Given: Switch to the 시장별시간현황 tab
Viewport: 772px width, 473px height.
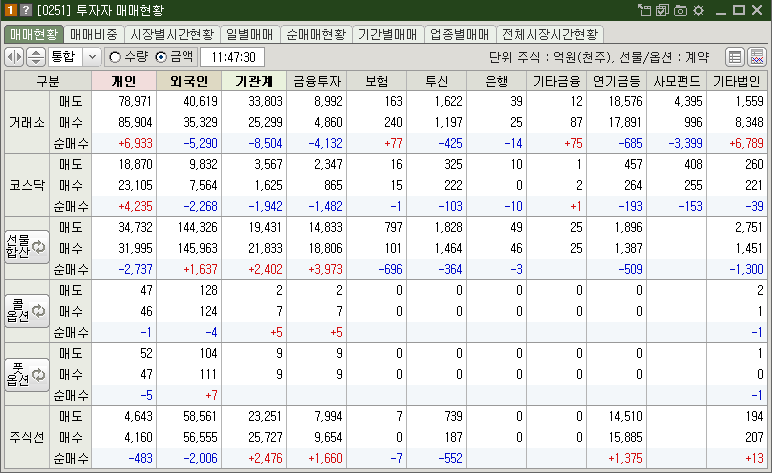Looking at the screenshot, I should pos(172,34).
